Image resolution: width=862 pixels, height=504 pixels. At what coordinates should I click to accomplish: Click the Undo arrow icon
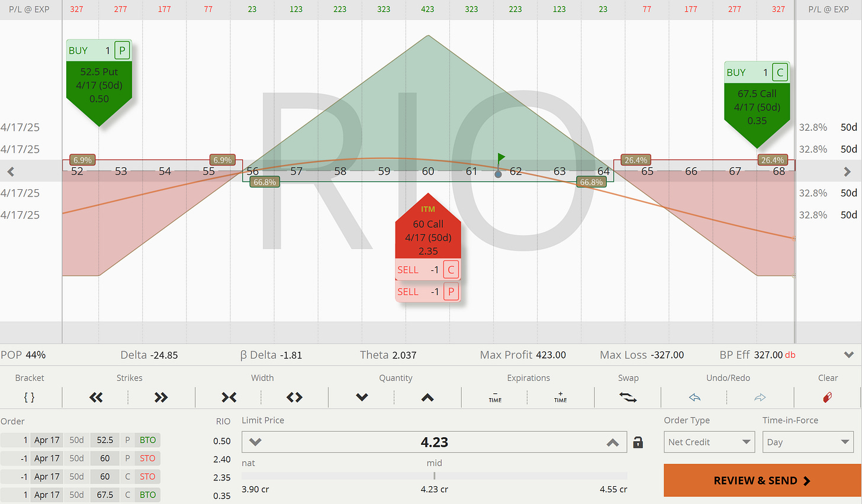(x=695, y=398)
